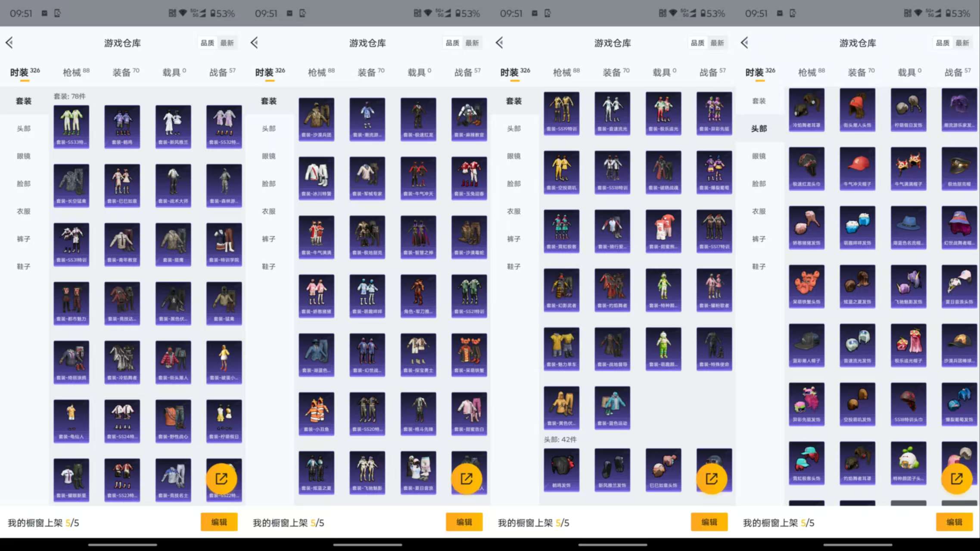The width and height of the screenshot is (980, 551).
Task: Tap the share icon beside 套装-夏日音浪
Action: pos(469,478)
